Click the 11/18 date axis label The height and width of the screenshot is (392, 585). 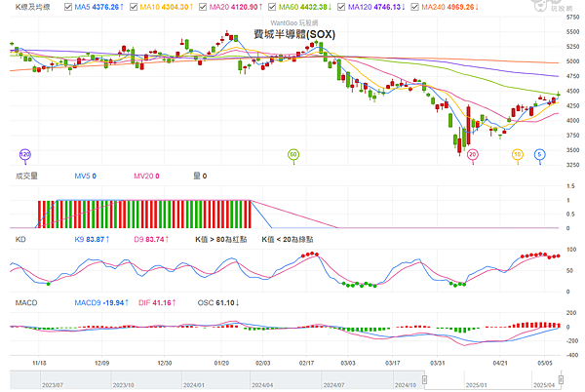(x=39, y=363)
